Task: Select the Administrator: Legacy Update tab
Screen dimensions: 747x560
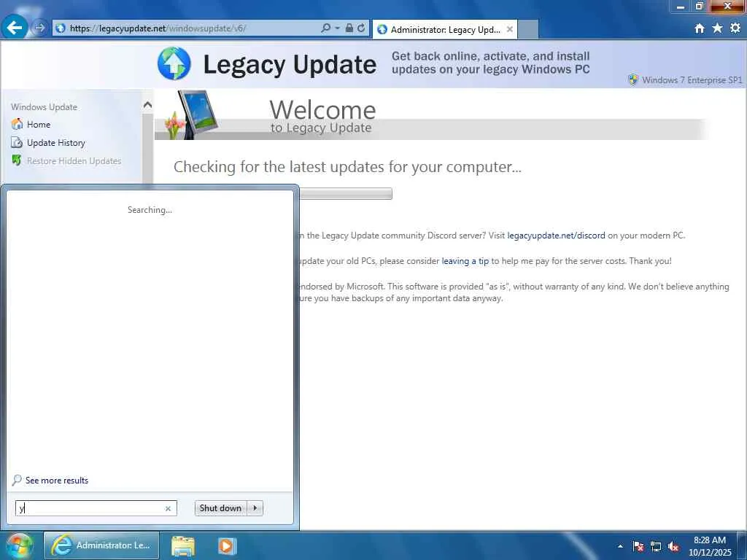Action: pyautogui.click(x=445, y=29)
